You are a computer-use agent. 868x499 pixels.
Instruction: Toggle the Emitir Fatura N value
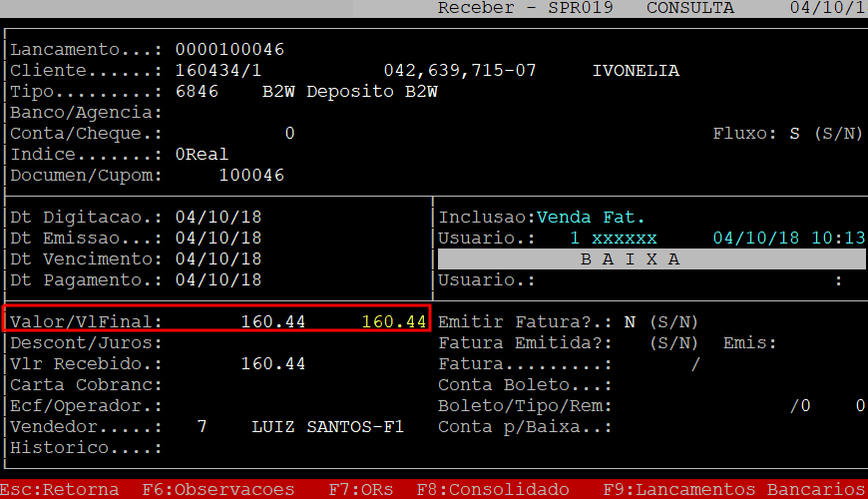pyautogui.click(x=630, y=321)
